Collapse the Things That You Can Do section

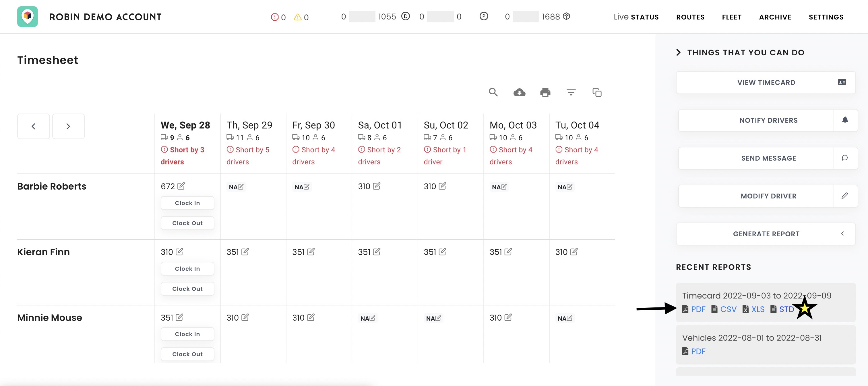(x=678, y=52)
